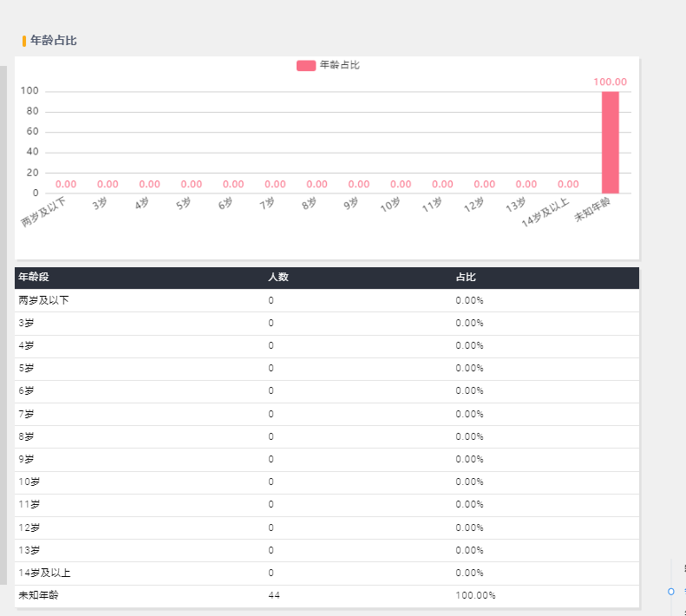Viewport: 686px width, 616px height.
Task: Select the 7岁 table row
Action: [327, 414]
